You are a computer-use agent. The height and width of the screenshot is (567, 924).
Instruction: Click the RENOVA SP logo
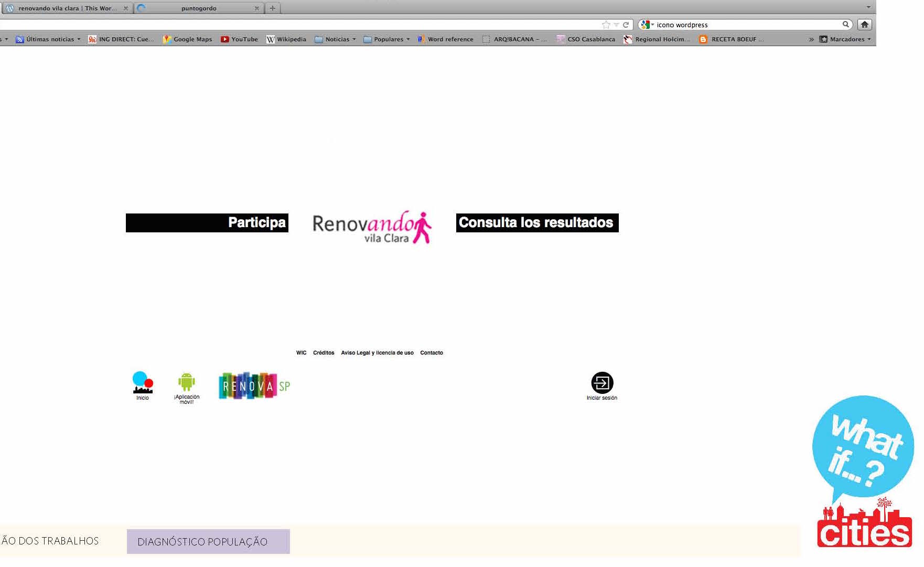tap(254, 386)
